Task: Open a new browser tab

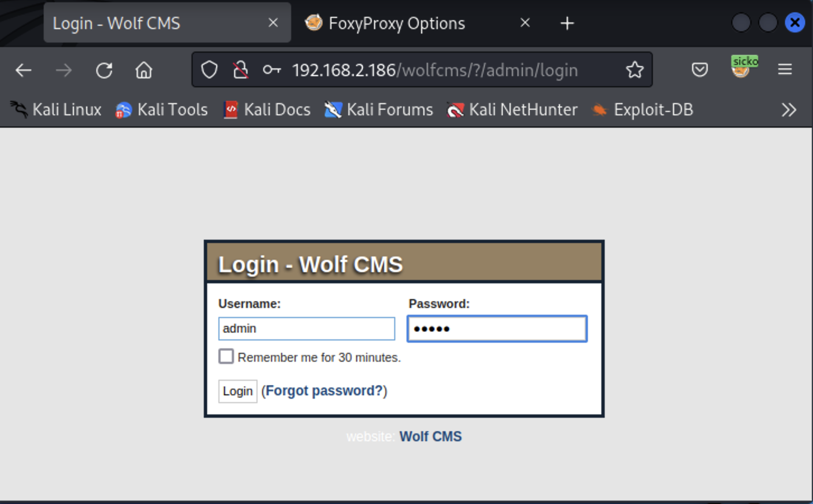Action: 567,24
